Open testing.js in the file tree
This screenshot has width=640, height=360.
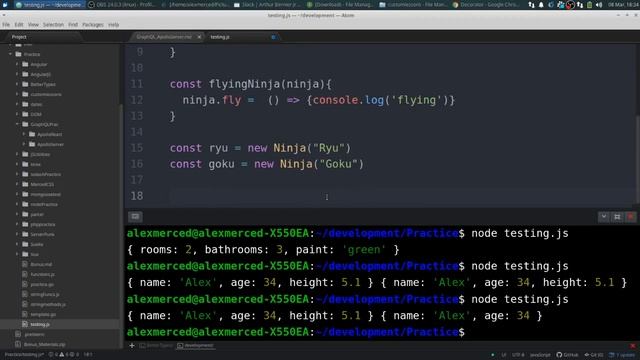point(40,324)
